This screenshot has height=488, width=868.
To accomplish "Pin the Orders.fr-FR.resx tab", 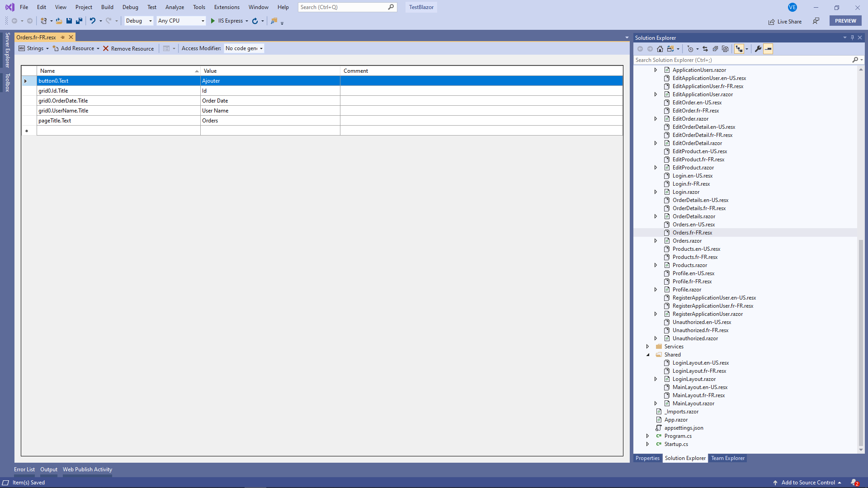I will (63, 37).
